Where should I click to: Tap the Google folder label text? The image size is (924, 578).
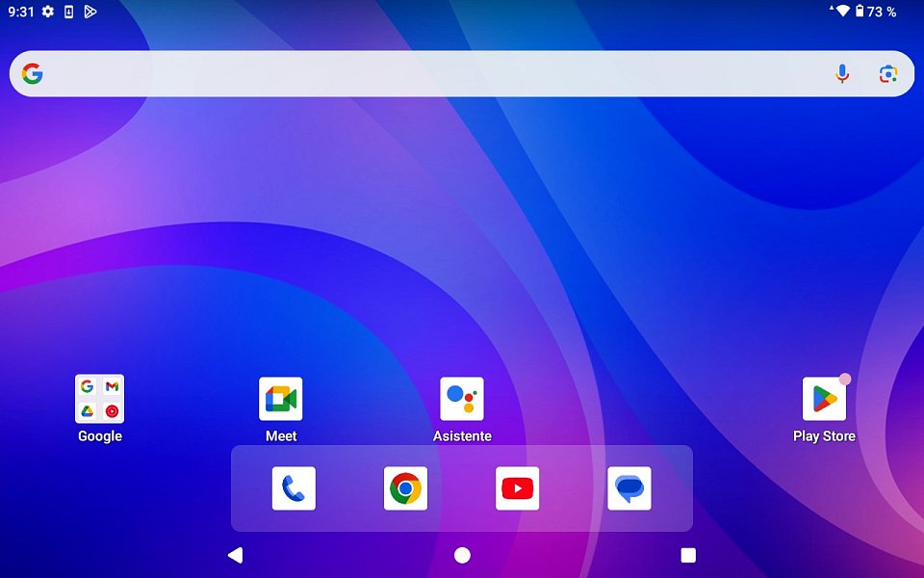100,436
